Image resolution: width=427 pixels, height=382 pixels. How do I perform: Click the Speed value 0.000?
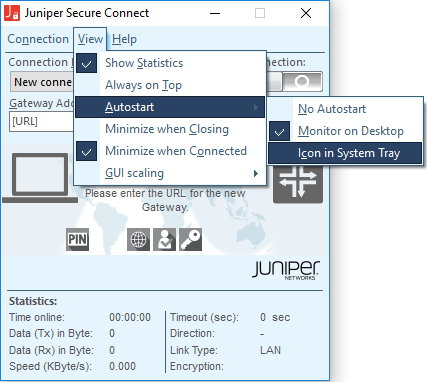[122, 366]
